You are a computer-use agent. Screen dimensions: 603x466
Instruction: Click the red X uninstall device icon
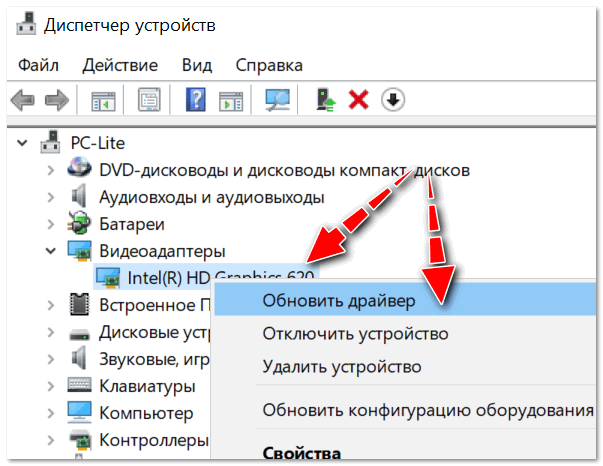pyautogui.click(x=358, y=100)
